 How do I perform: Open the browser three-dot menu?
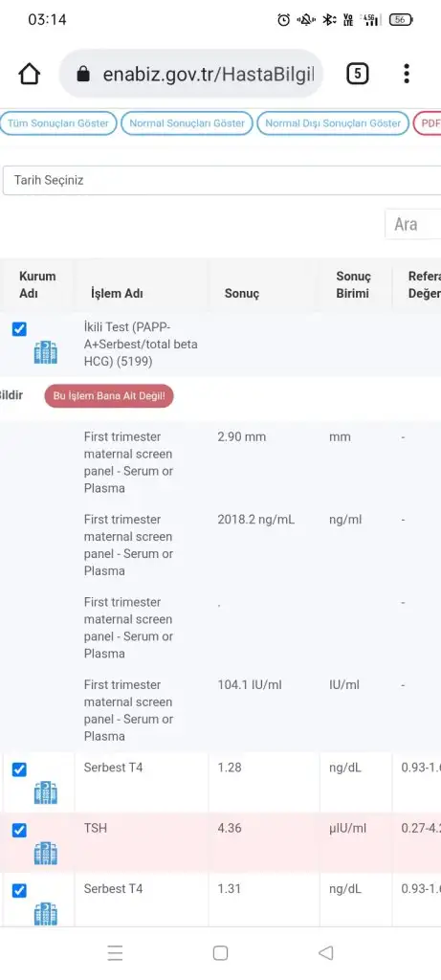click(407, 74)
